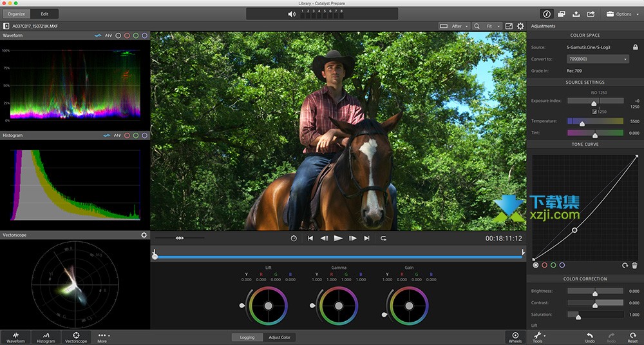The width and height of the screenshot is (644, 345).
Task: Step back one frame
Action: (x=324, y=239)
